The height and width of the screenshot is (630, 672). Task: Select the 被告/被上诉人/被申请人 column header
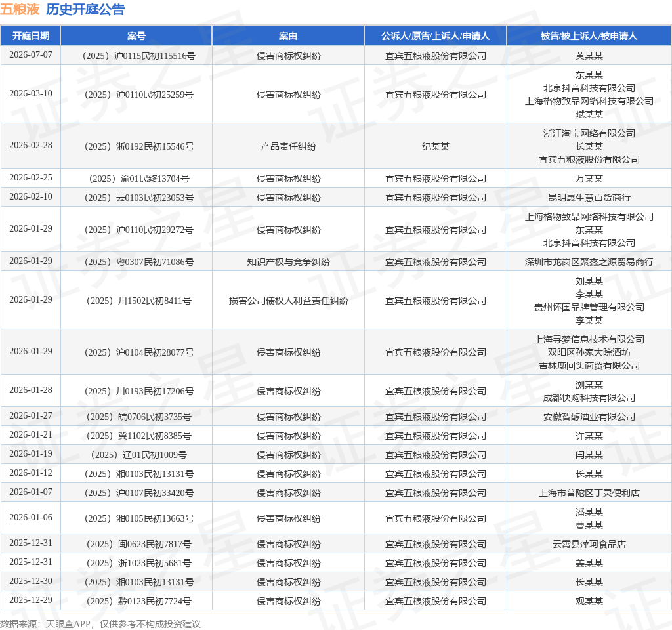(589, 36)
